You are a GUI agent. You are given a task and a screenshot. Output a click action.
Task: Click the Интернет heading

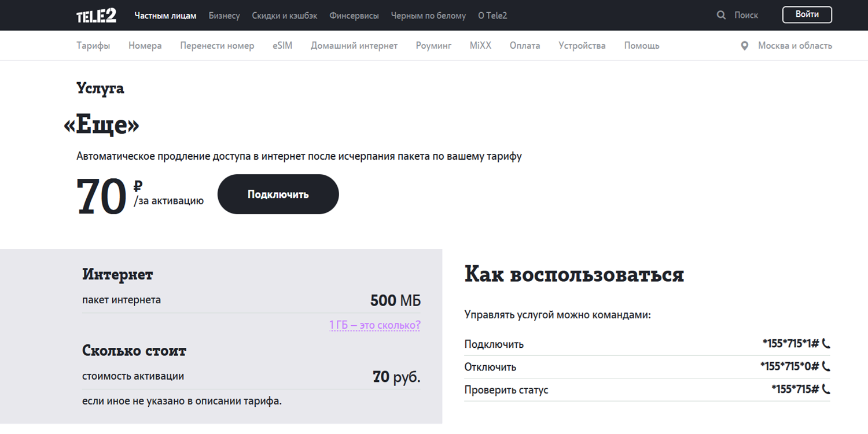(117, 274)
